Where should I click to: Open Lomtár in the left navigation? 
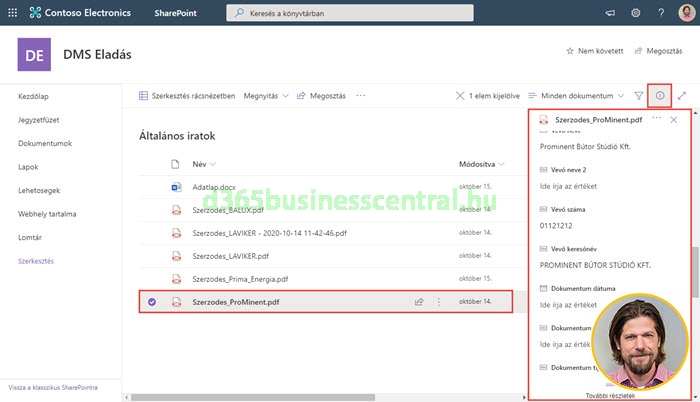pos(32,237)
